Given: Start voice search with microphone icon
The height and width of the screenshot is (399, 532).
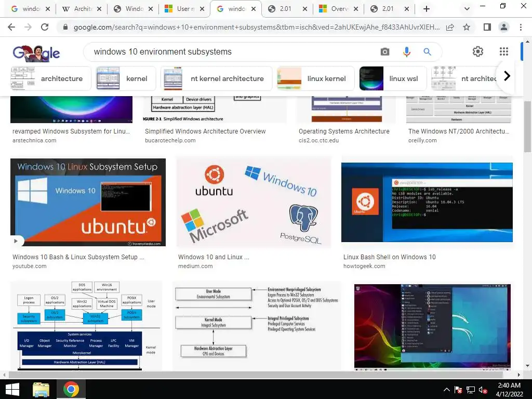Looking at the screenshot, I should [406, 51].
